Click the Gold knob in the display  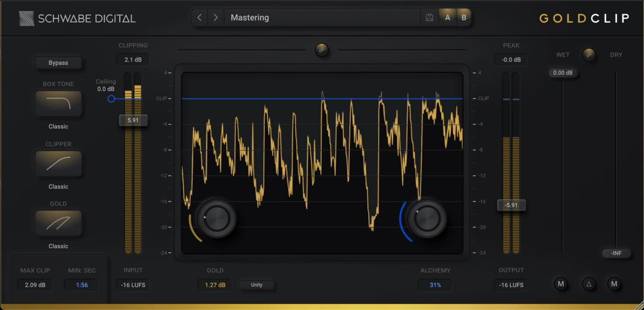pos(217,219)
